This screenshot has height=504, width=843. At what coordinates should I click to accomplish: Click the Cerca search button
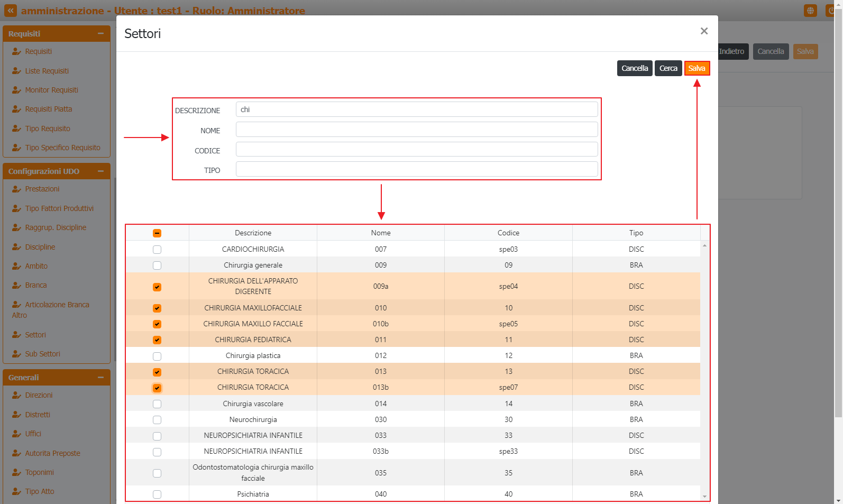[668, 68]
